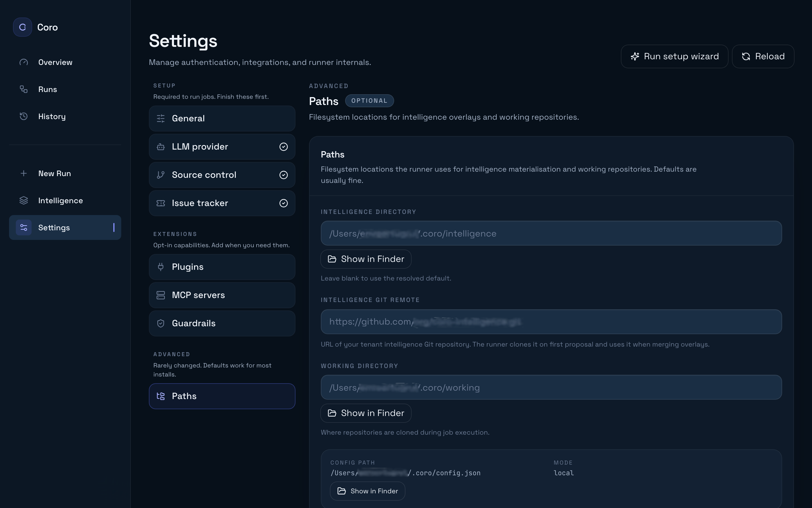The height and width of the screenshot is (508, 812).
Task: Show intelligence directory in Finder
Action: point(366,259)
